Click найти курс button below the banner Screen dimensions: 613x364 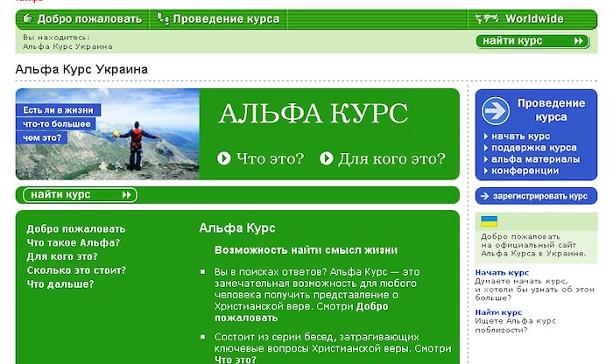pos(81,195)
